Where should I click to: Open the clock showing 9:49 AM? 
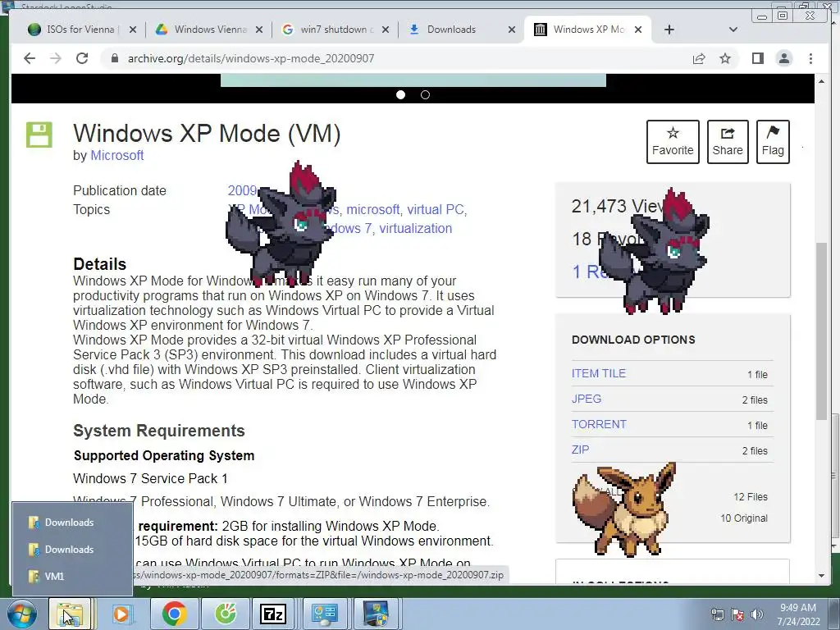[x=798, y=614]
